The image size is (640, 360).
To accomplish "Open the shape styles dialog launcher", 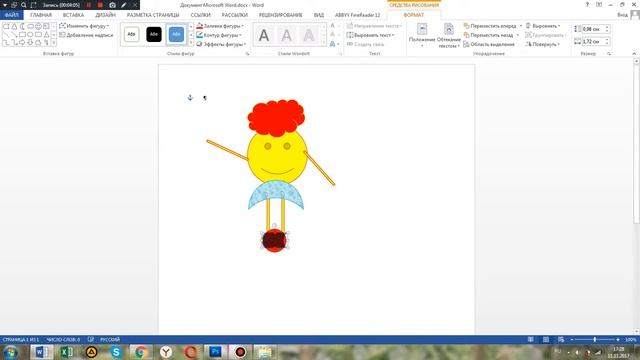I will point(247,53).
